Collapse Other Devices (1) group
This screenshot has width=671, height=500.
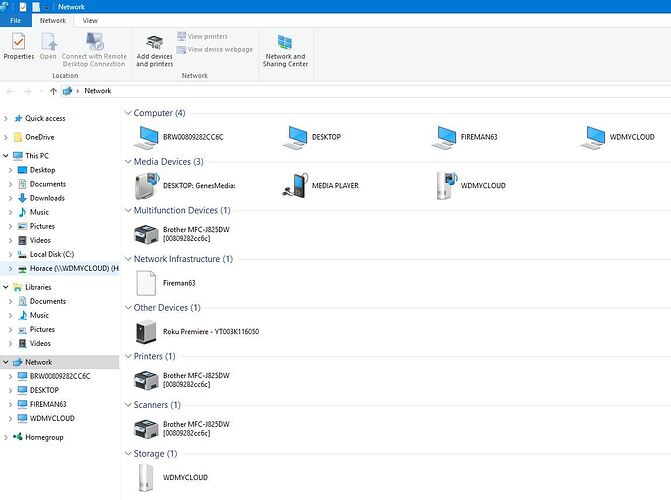pos(128,308)
